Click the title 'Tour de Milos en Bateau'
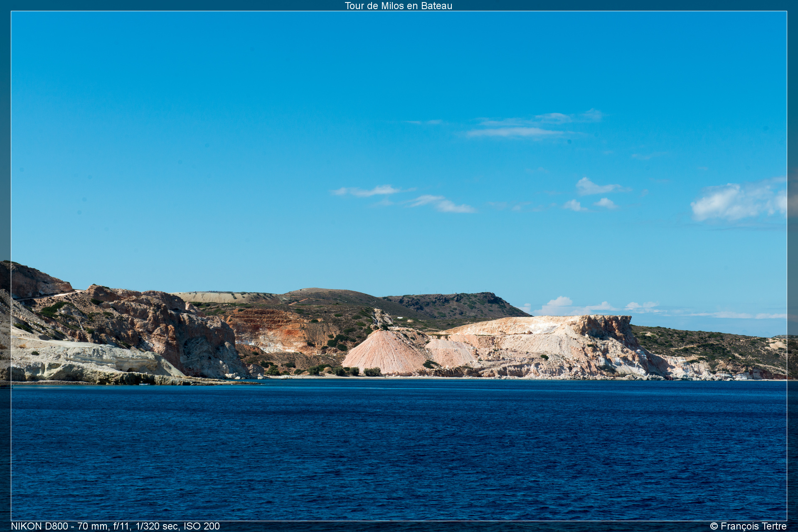Screen dimensions: 798x532 (x=399, y=6)
